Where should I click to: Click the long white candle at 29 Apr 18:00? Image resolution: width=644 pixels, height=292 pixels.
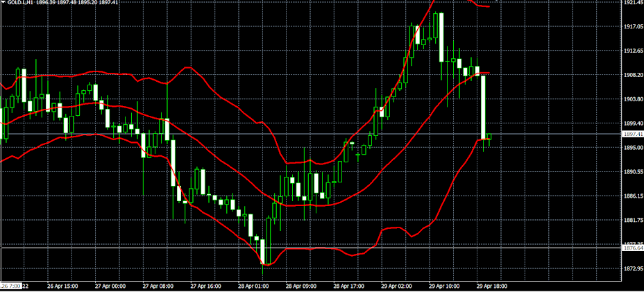484,108
